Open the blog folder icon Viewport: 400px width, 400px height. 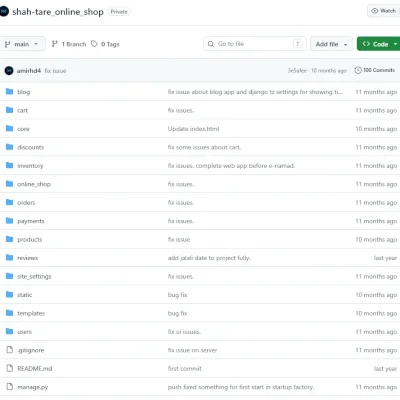pos(10,91)
